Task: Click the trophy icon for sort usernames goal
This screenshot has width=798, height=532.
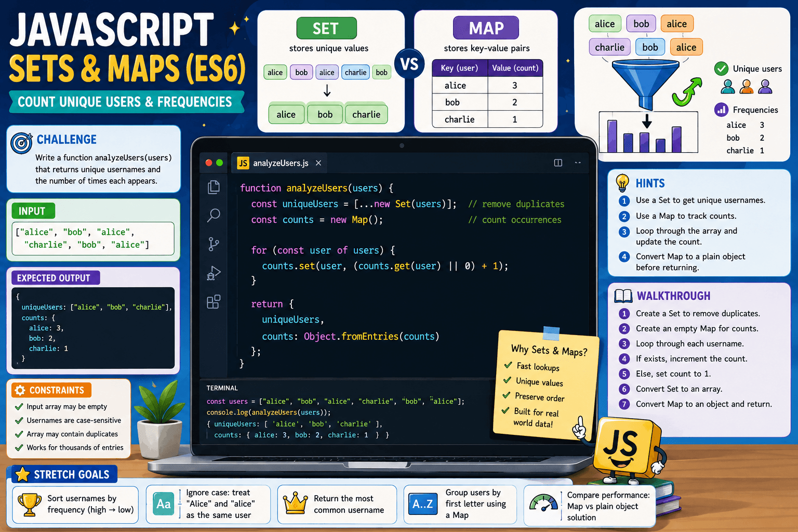Action: point(30,504)
